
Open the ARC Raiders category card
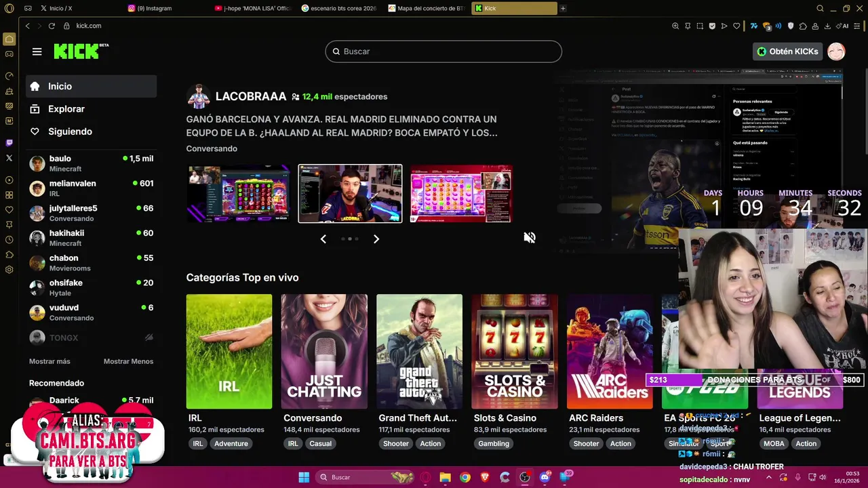tap(610, 351)
